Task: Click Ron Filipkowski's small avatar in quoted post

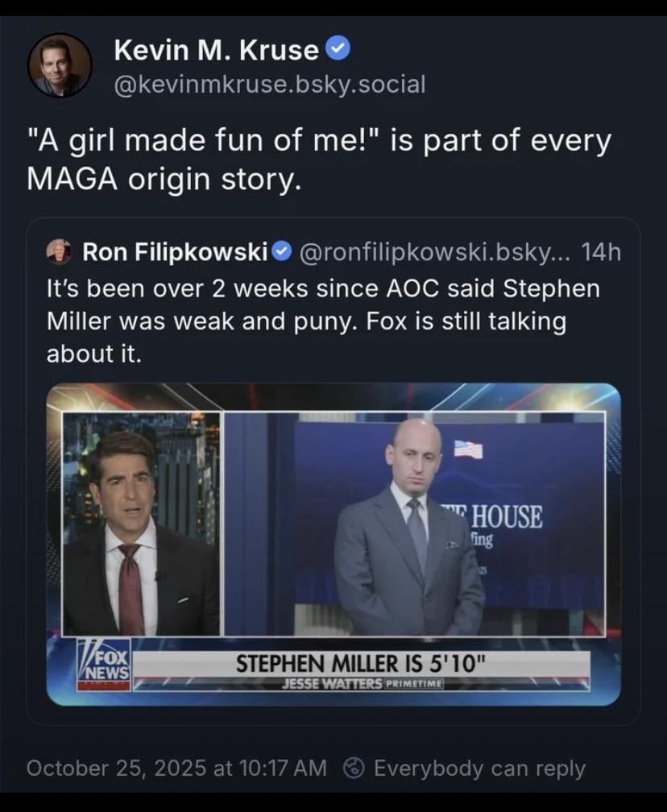Action: 59,252
